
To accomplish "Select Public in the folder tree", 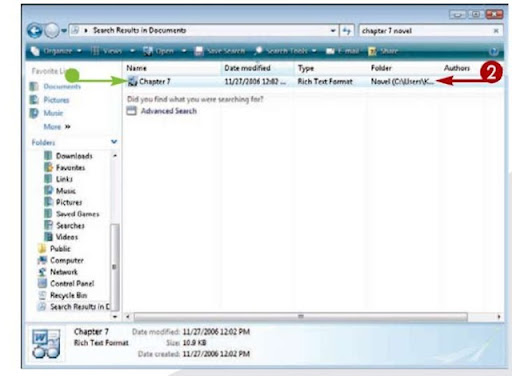I will (x=60, y=249).
